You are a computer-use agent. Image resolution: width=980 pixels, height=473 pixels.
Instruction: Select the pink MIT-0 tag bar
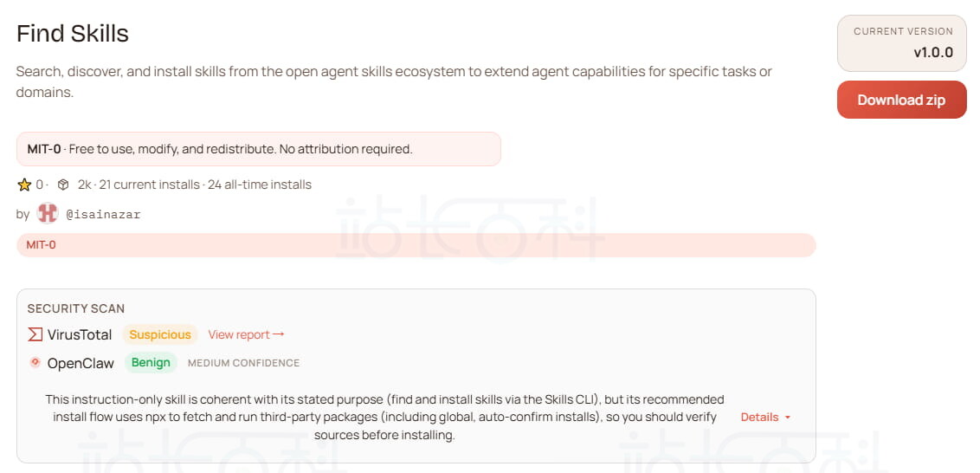[x=416, y=245]
